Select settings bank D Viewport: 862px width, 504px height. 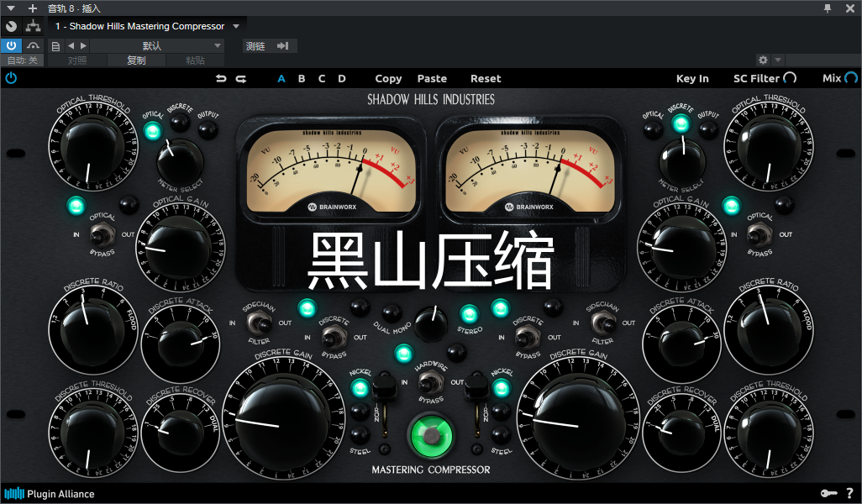[342, 79]
